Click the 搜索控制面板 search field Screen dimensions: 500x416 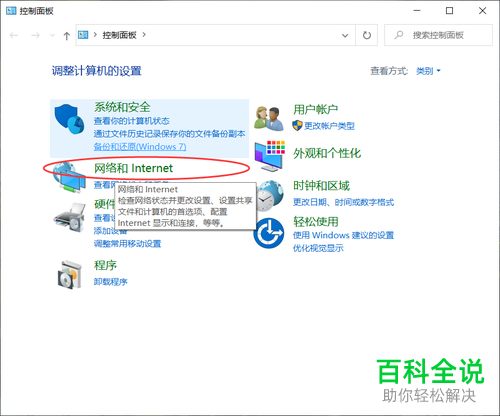click(438, 35)
